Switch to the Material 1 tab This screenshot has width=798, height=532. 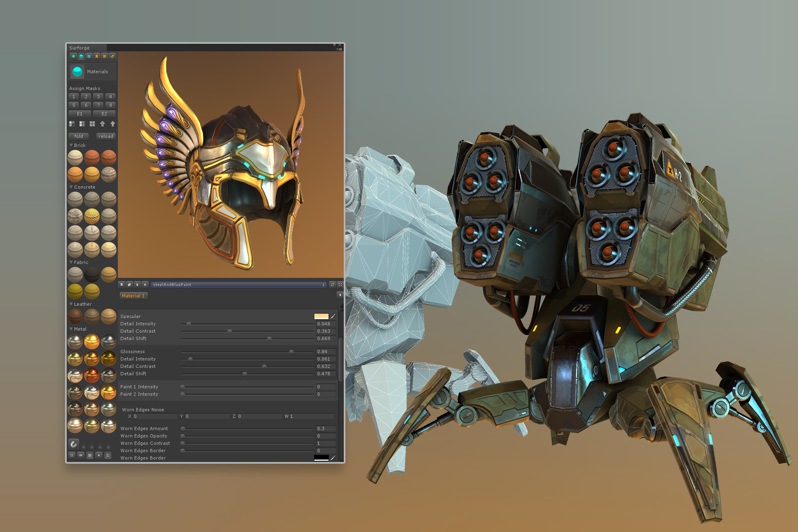tap(133, 295)
